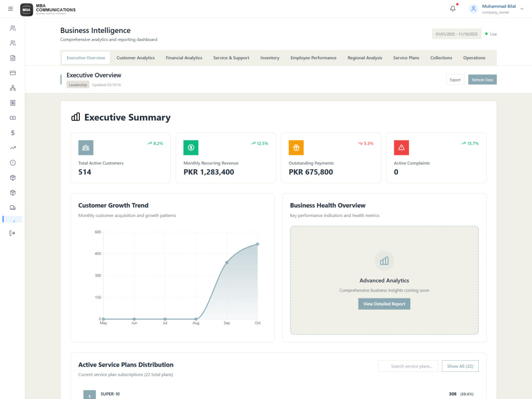This screenshot has height=399, width=532.
Task: Click the user avatar icon
Action: 473,9
